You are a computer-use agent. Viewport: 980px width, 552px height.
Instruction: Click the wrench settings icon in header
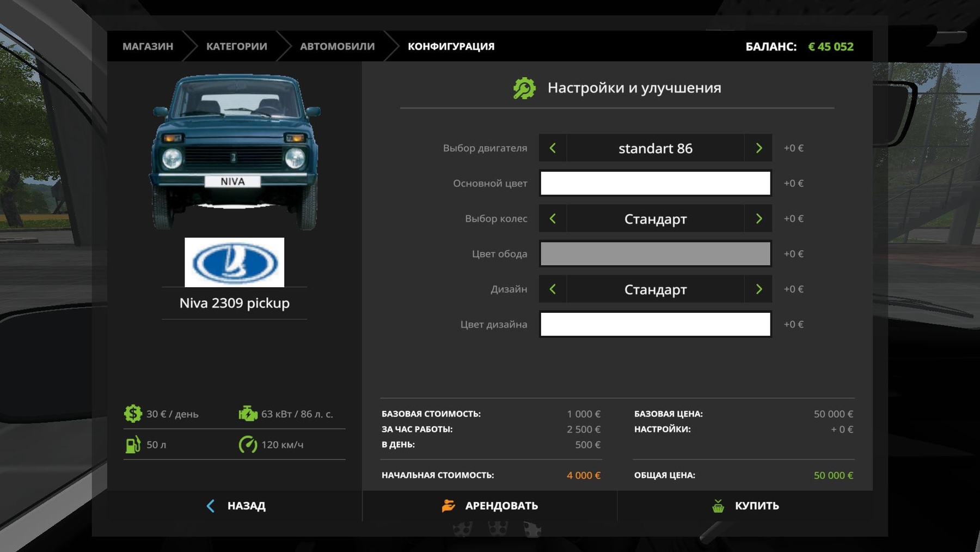(x=524, y=88)
